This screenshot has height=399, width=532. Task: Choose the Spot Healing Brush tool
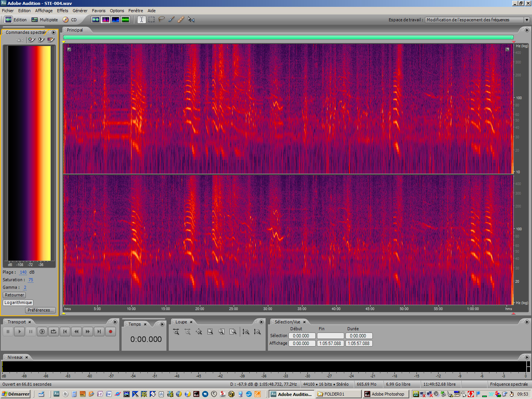coord(181,19)
